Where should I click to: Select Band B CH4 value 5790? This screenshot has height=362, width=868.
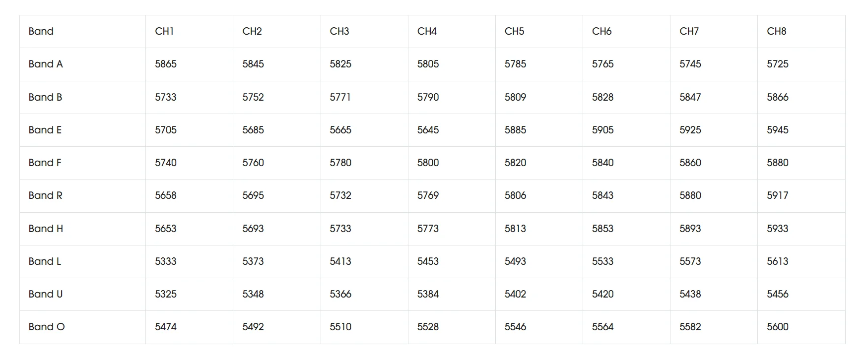(428, 97)
